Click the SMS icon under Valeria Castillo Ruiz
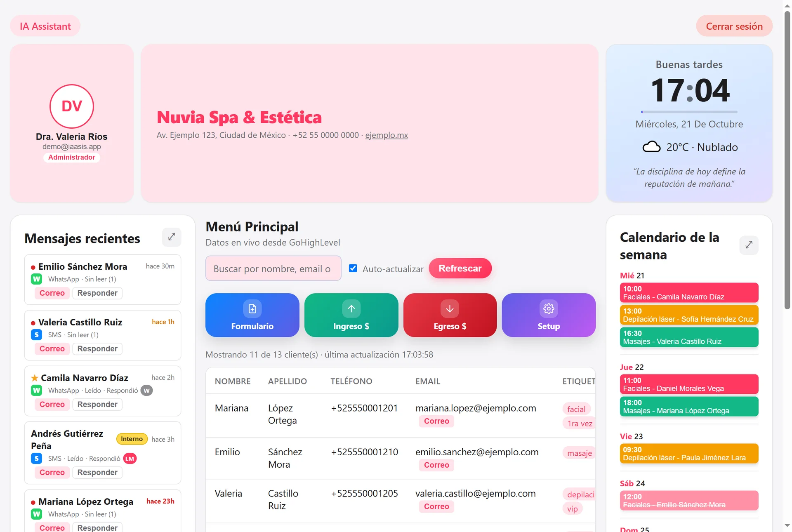The width and height of the screenshot is (792, 532). pos(37,335)
